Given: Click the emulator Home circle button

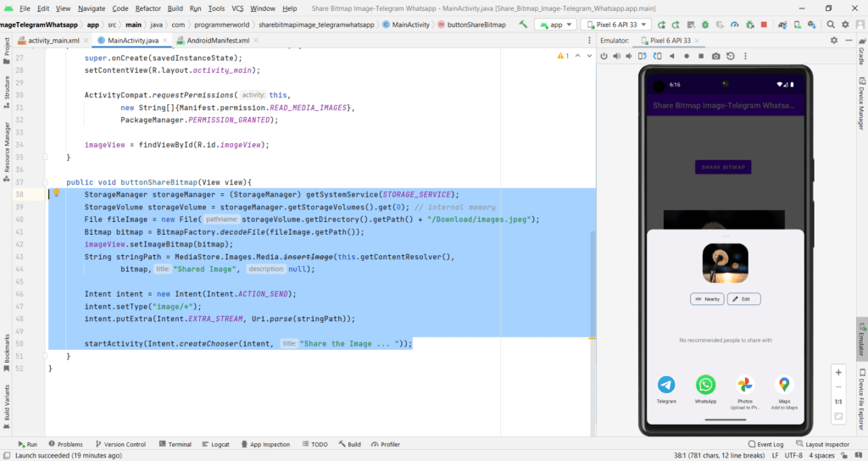Looking at the screenshot, I should coord(687,57).
